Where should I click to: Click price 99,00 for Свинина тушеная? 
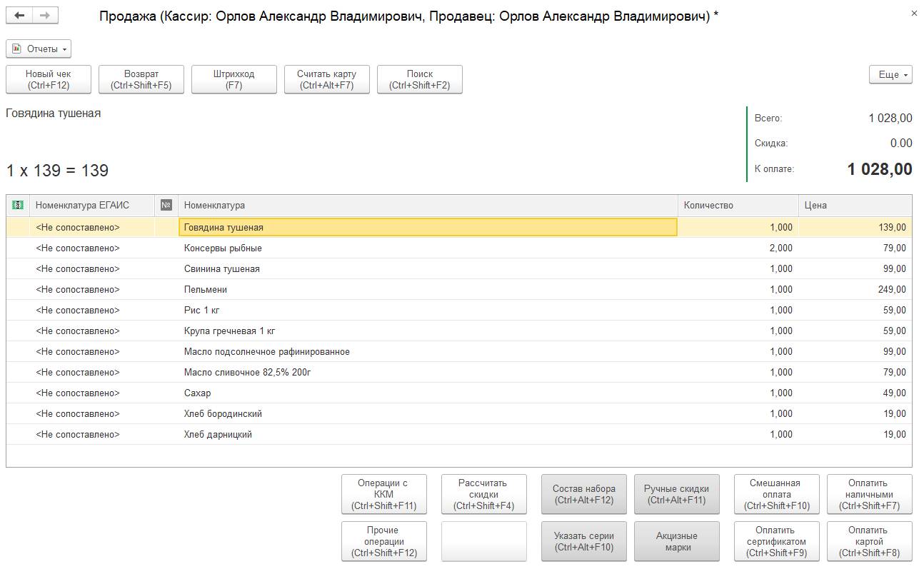pos(855,269)
